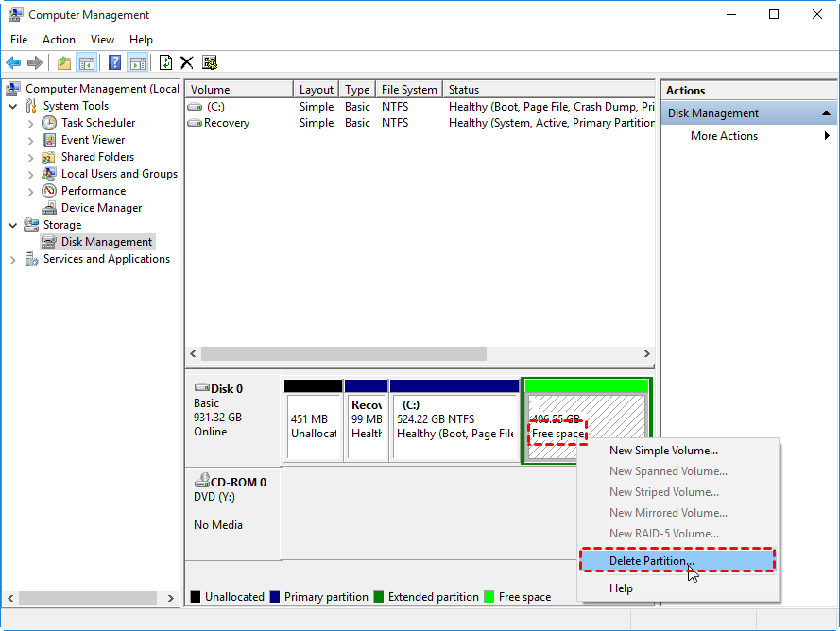
Task: Expand the Event Viewer node
Action: point(30,141)
